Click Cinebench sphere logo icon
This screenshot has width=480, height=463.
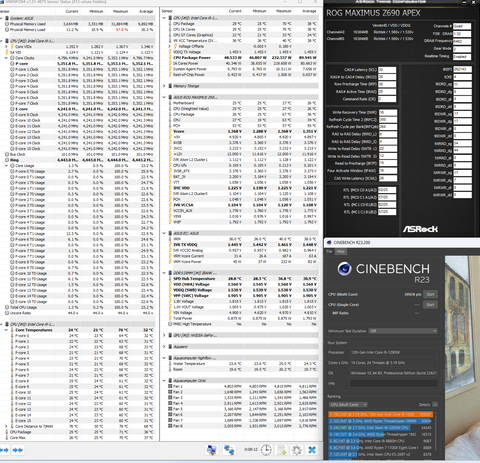pyautogui.click(x=344, y=269)
